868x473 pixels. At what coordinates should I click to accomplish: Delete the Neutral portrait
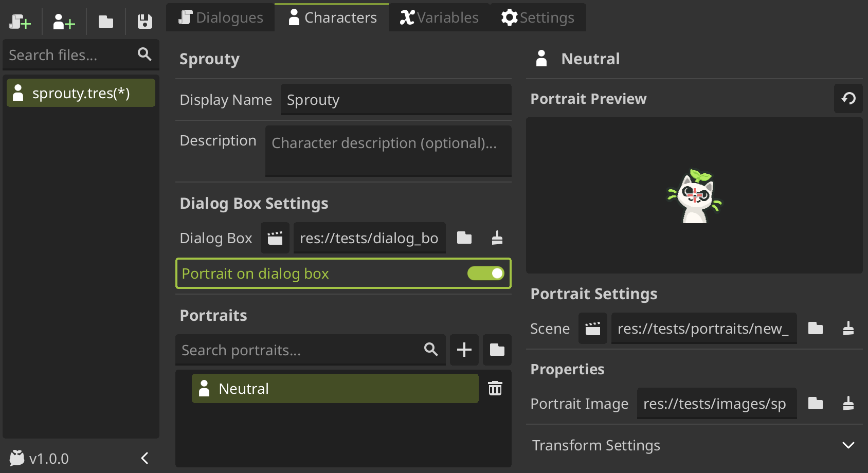[495, 388]
